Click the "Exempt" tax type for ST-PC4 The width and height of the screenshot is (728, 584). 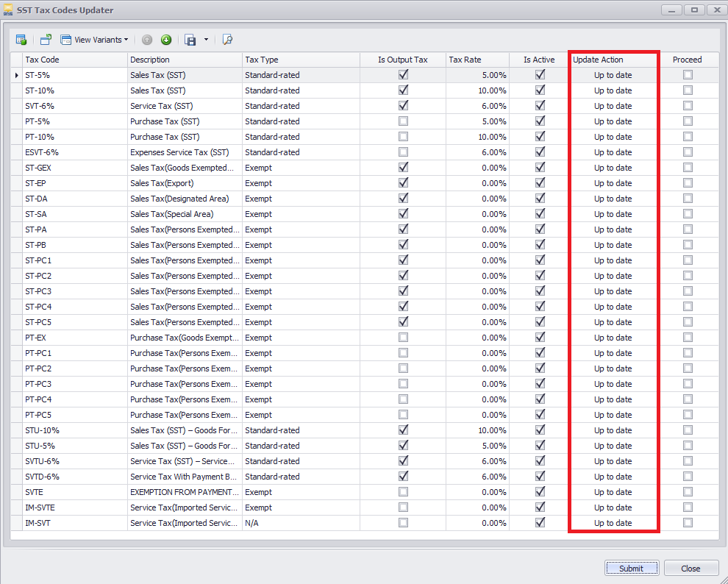click(x=301, y=307)
